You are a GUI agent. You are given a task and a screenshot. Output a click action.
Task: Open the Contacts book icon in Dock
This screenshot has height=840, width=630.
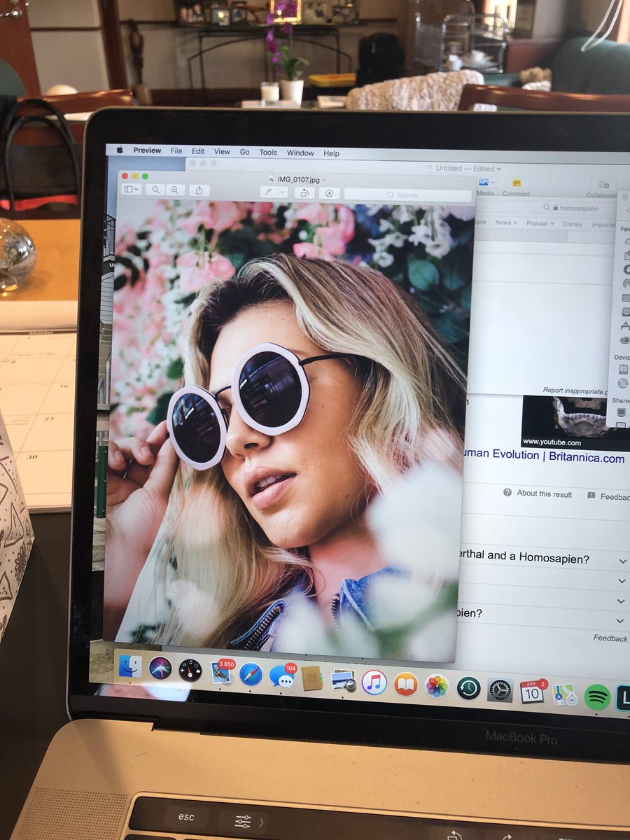point(311,678)
